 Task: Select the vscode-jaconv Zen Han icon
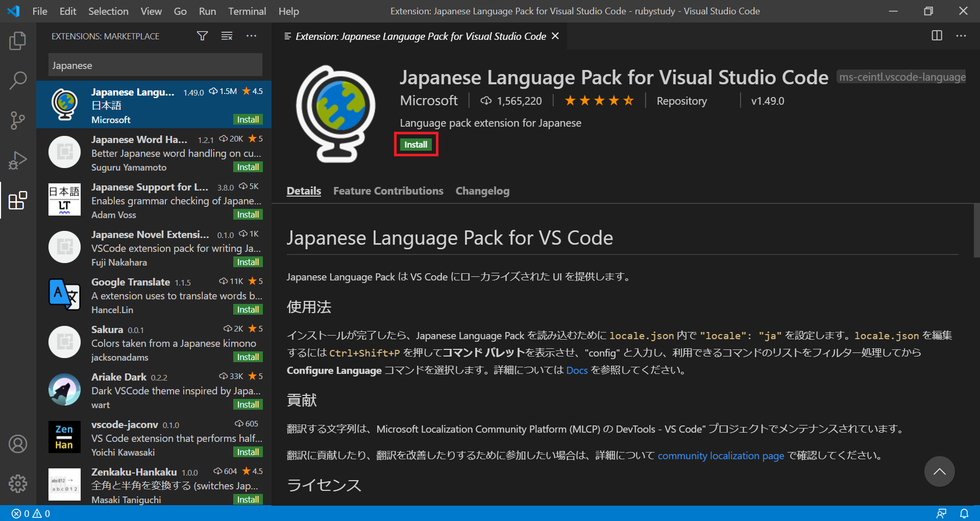pyautogui.click(x=64, y=437)
